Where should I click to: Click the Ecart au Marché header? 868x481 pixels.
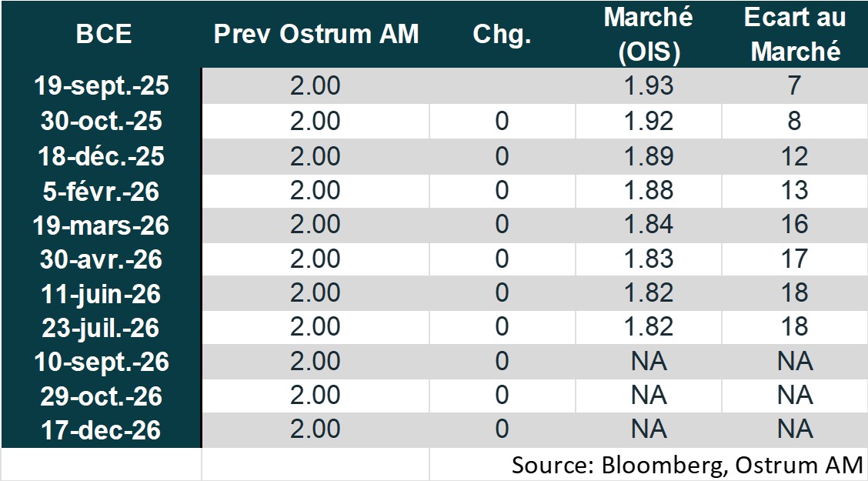point(795,34)
